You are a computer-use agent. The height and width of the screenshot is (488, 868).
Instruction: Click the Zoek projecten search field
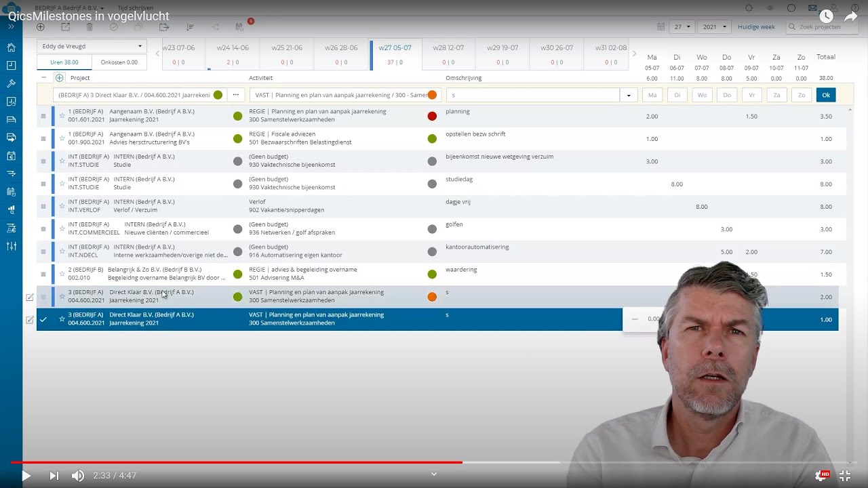823,27
